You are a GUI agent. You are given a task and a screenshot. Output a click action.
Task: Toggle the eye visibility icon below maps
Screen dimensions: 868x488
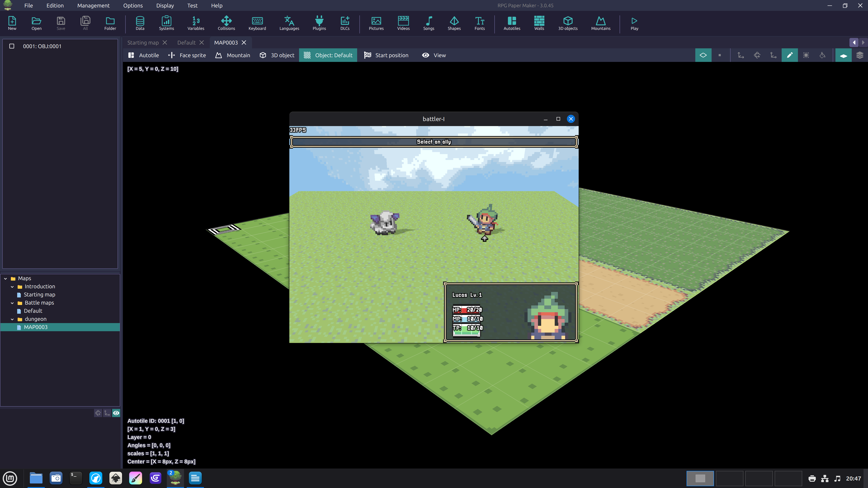click(116, 413)
